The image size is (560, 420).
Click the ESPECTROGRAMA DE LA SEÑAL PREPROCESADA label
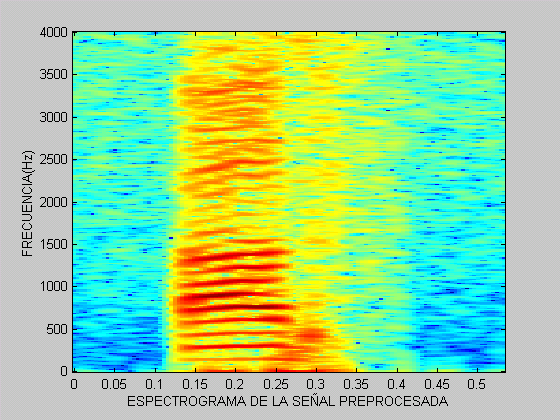288,401
